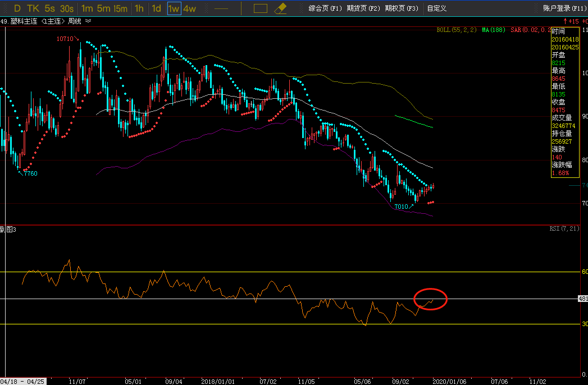Switch chart to 1m period

pos(87,8)
